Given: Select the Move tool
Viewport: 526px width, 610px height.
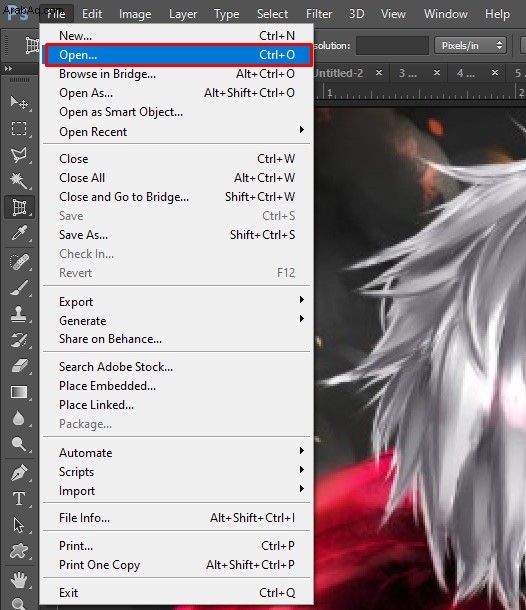Looking at the screenshot, I should click(19, 103).
